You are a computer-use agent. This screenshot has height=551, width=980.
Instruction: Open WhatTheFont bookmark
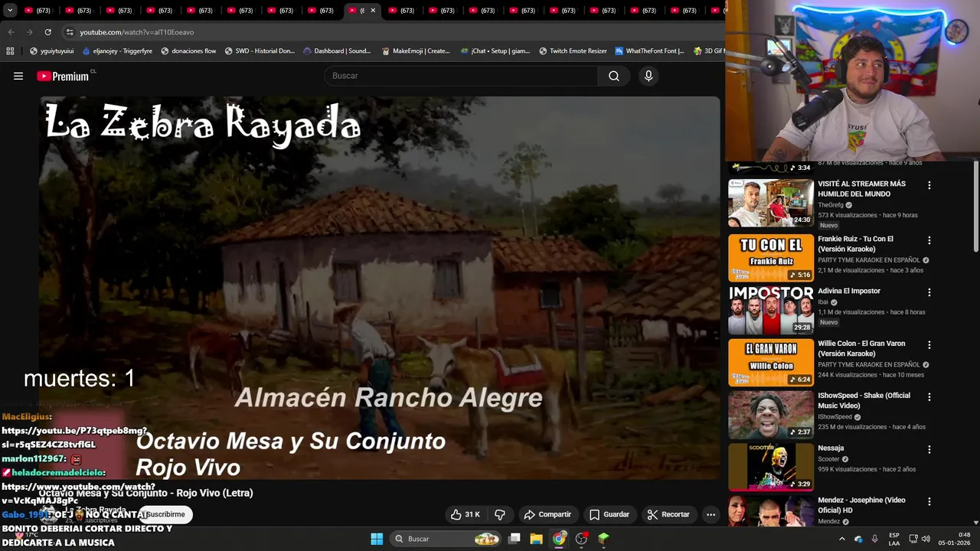(x=650, y=51)
